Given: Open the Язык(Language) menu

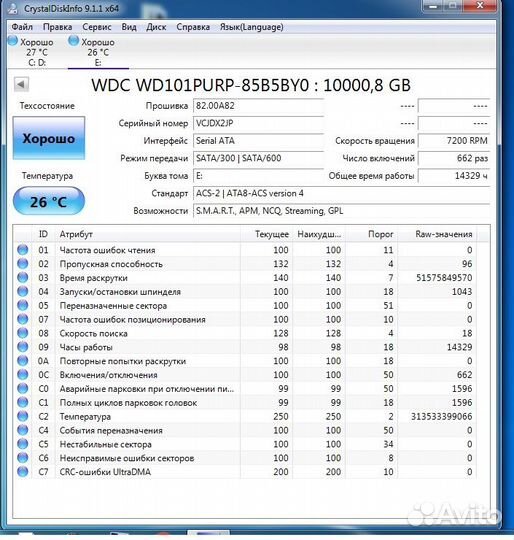Looking at the screenshot, I should point(252,27).
